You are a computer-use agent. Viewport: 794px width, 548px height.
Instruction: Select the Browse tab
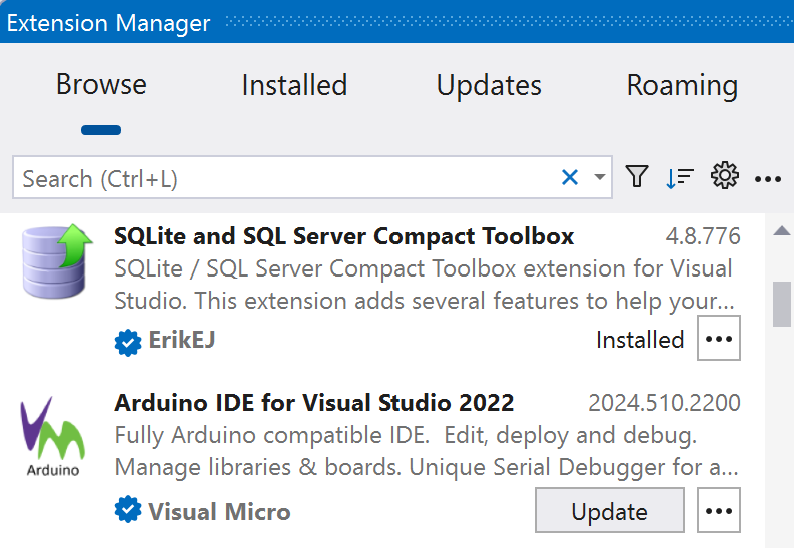pos(101,85)
